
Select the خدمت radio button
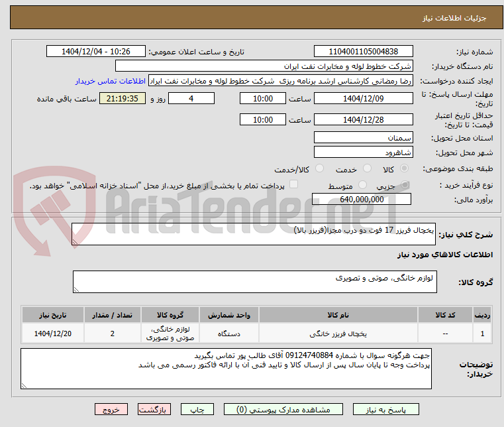pos(367,168)
